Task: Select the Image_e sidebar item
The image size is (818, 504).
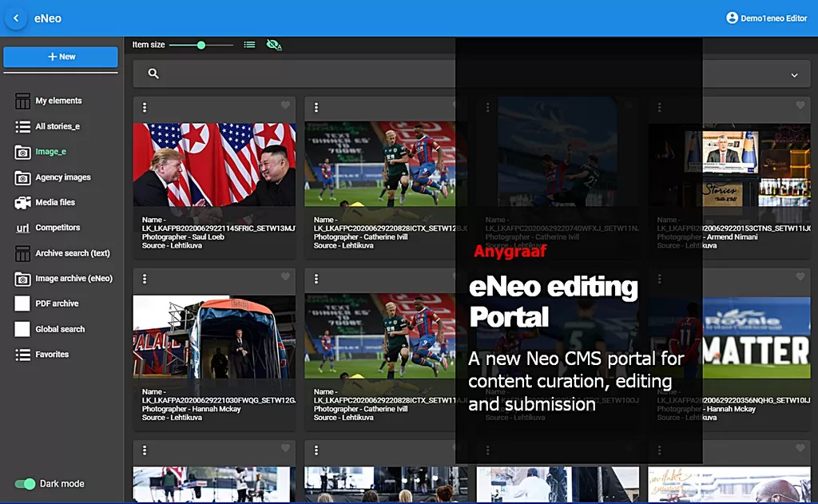Action: (x=50, y=152)
